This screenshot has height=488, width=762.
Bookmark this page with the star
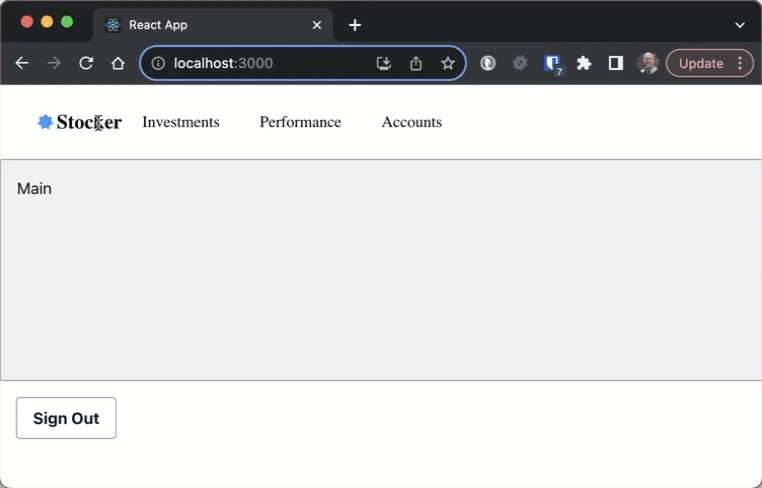pos(448,63)
